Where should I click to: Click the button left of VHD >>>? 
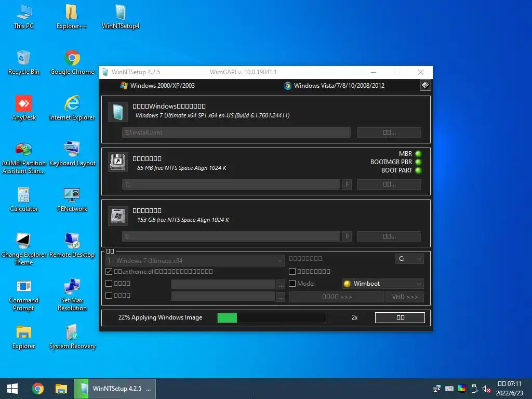[x=337, y=297]
